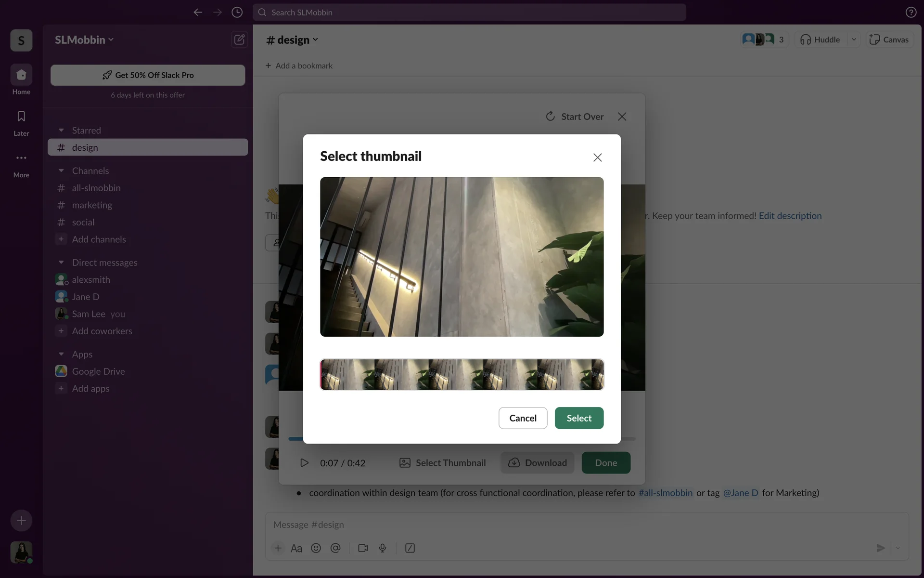Click the new message compose icon
924x578 pixels.
pyautogui.click(x=239, y=39)
